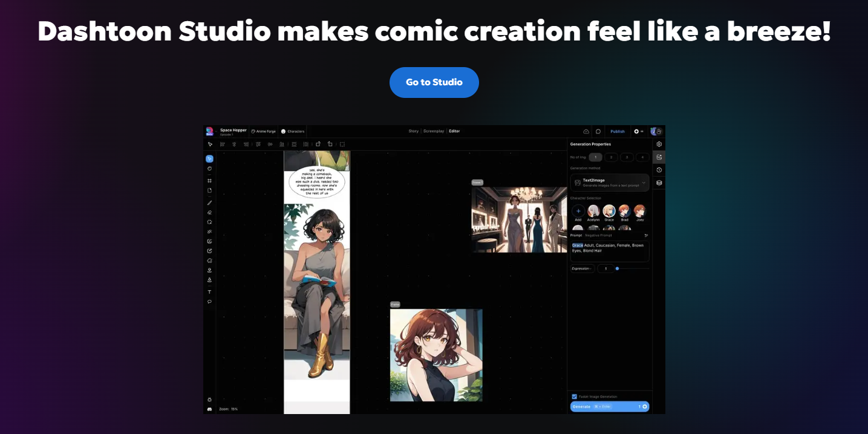Image resolution: width=868 pixels, height=434 pixels.
Task: Select the speech bubble tool in the left sidebar
Action: (x=209, y=302)
